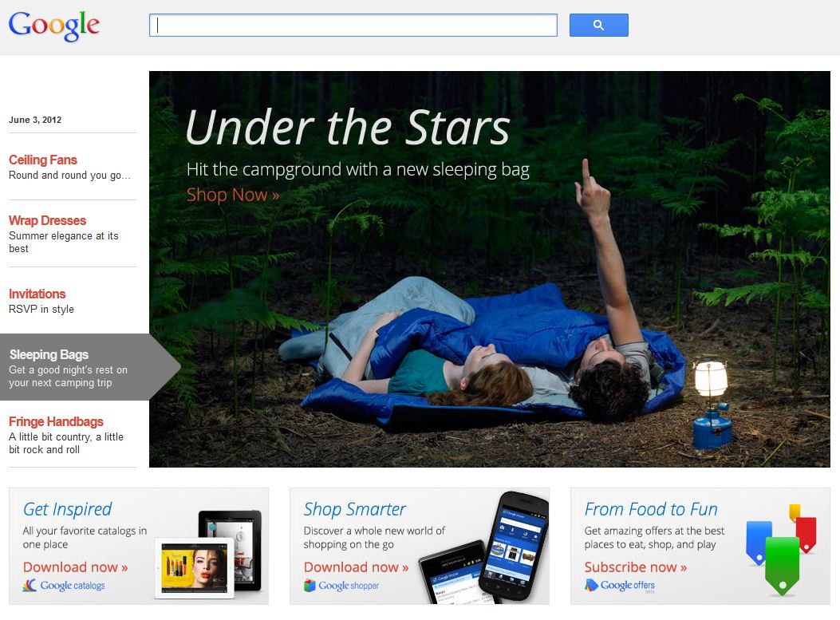Click the Shop Now link
This screenshot has height=620, width=840.
click(x=232, y=195)
